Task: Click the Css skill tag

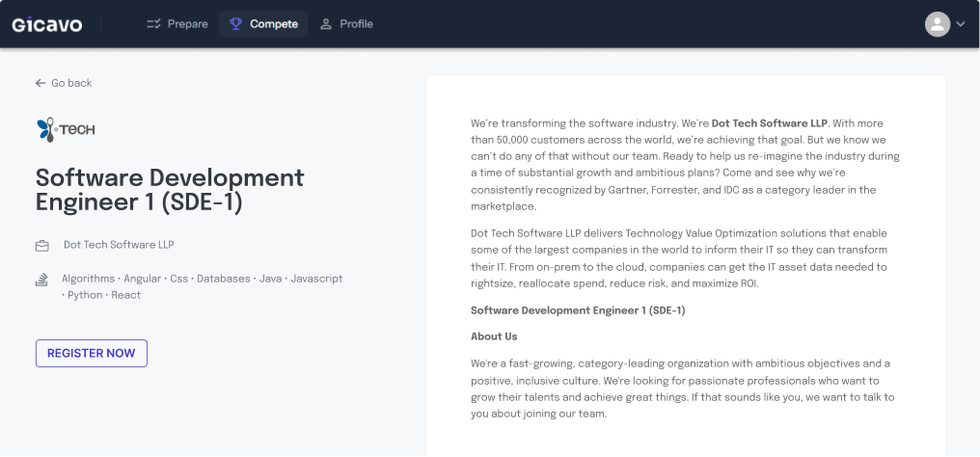Action: pos(178,279)
